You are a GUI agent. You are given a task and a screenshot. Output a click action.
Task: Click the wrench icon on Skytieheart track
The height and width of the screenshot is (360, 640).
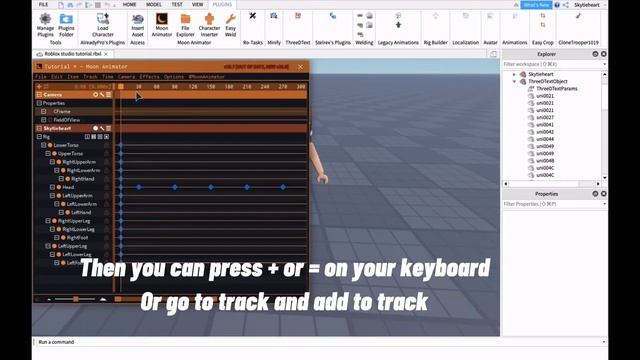102,128
